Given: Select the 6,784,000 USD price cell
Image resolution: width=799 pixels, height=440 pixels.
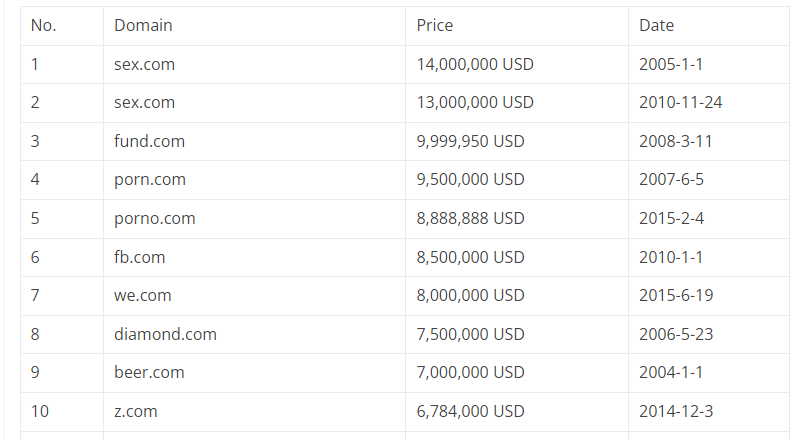Looking at the screenshot, I should (470, 411).
